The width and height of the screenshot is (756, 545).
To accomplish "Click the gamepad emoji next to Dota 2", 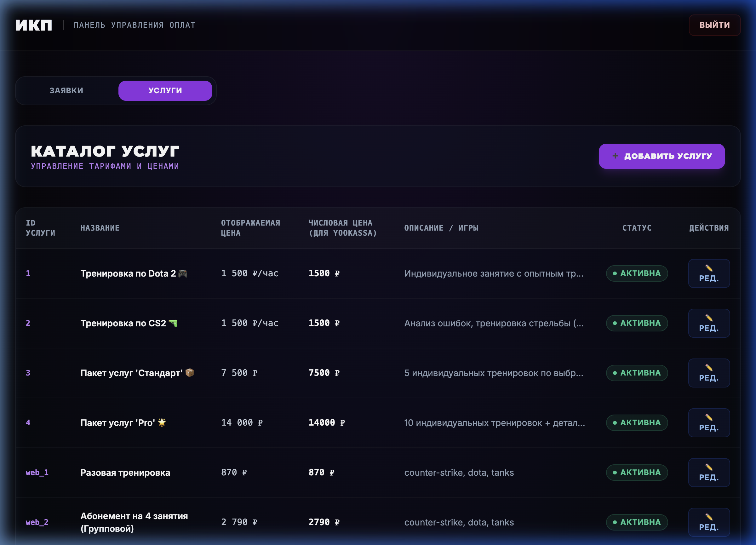I will 183,273.
